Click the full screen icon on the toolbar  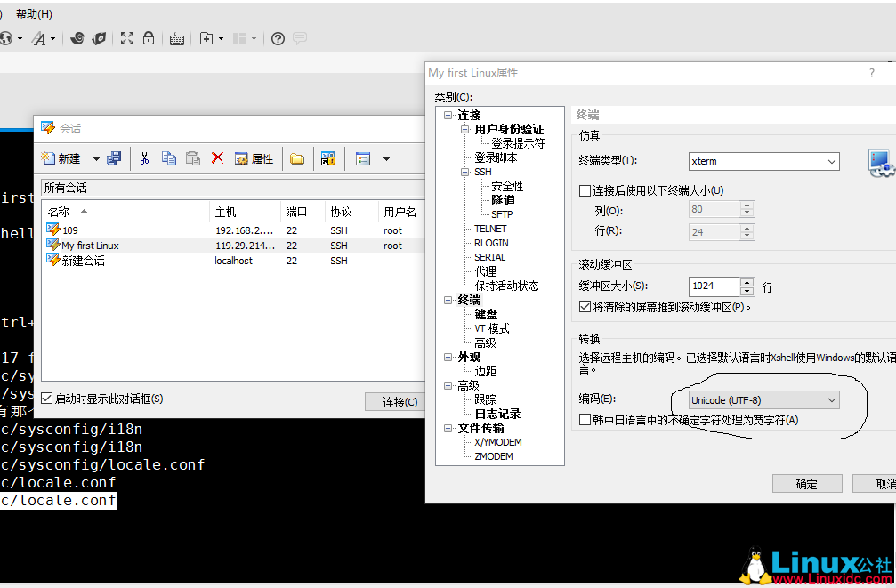(126, 39)
